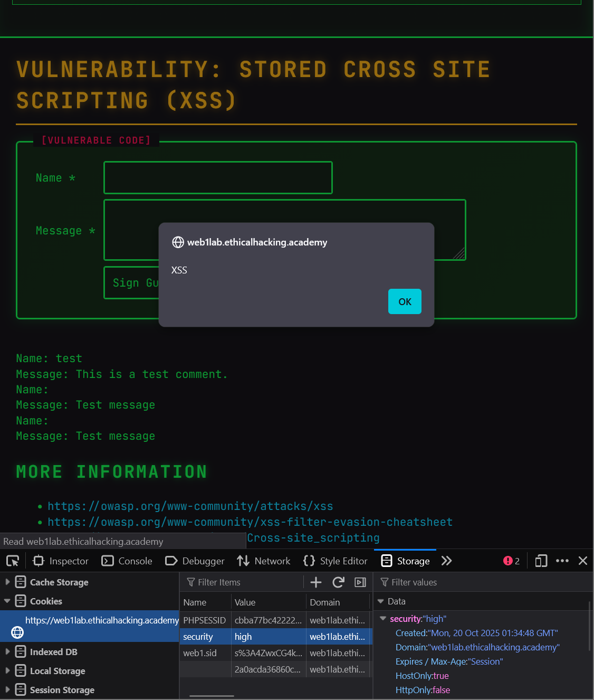This screenshot has width=594, height=700.
Task: Toggle responsive design mode icon
Action: coord(541,561)
